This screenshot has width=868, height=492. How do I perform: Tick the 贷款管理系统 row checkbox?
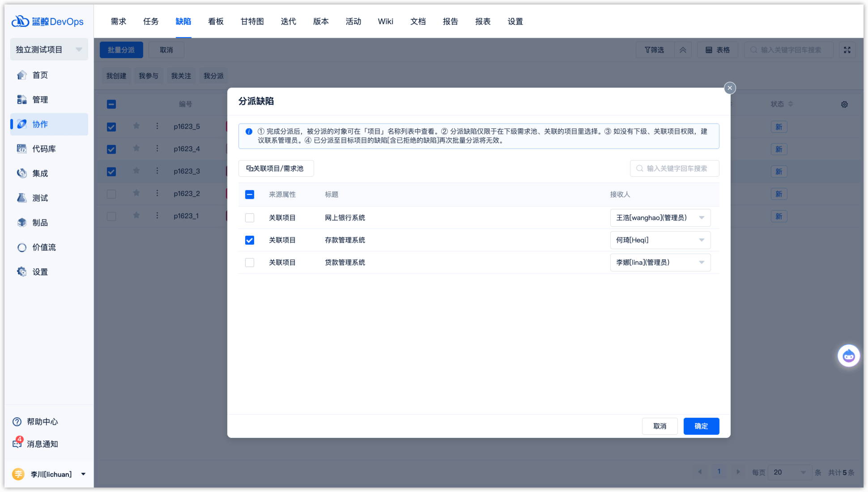point(250,263)
